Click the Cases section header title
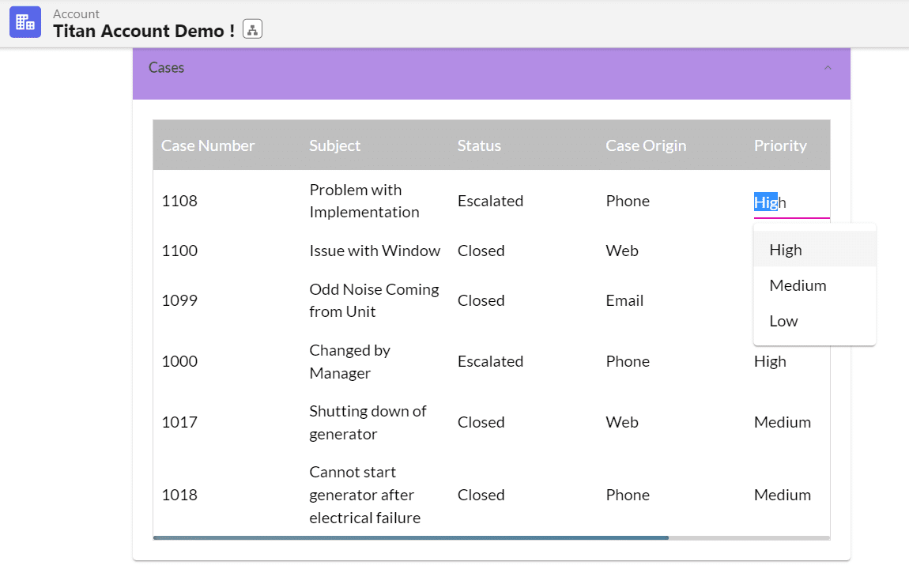Image resolution: width=909 pixels, height=588 pixels. (x=166, y=68)
